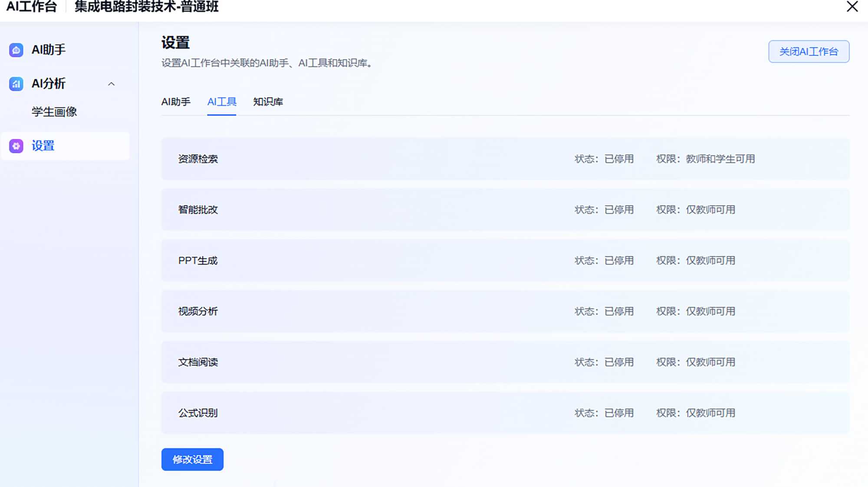Click the 修改设置 button

point(192,460)
